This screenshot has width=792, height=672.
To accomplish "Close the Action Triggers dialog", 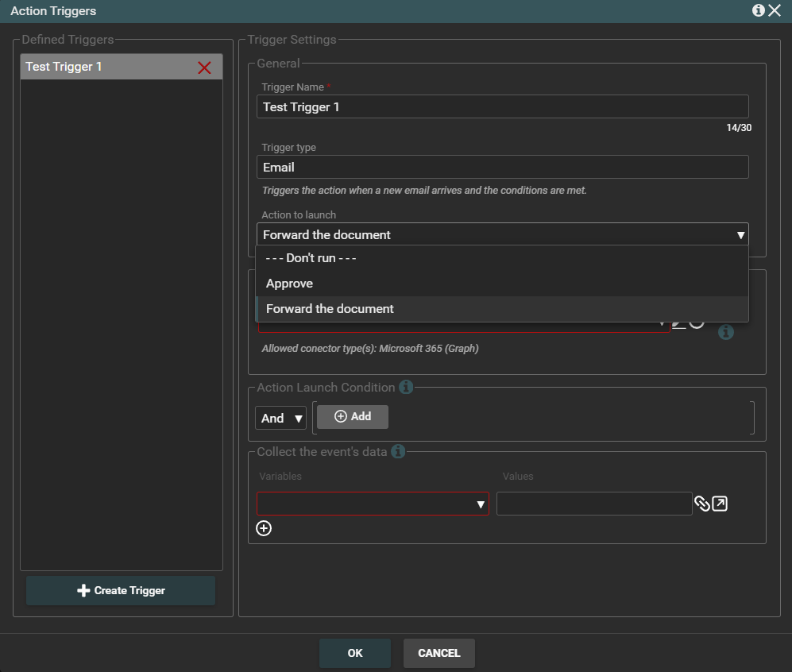I will coord(775,10).
